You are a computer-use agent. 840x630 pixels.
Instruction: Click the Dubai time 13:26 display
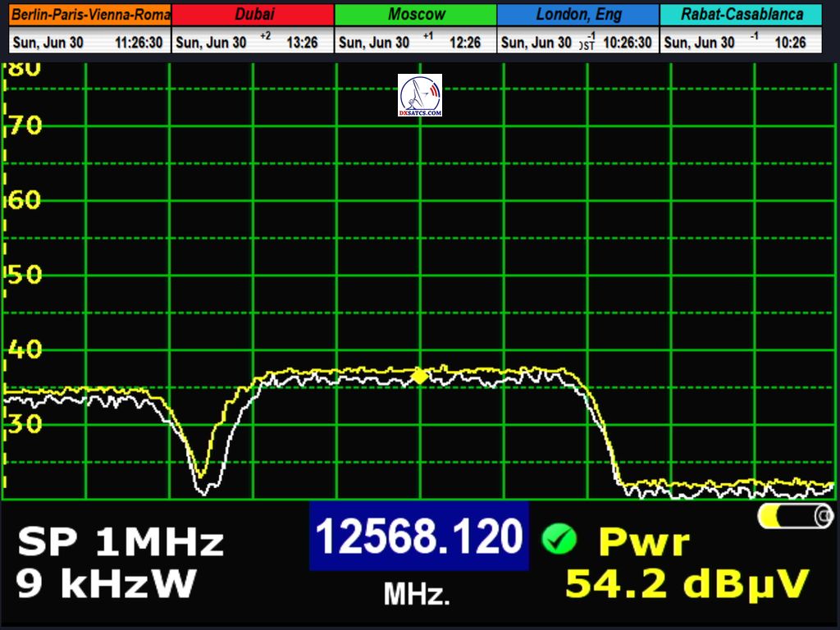click(302, 43)
